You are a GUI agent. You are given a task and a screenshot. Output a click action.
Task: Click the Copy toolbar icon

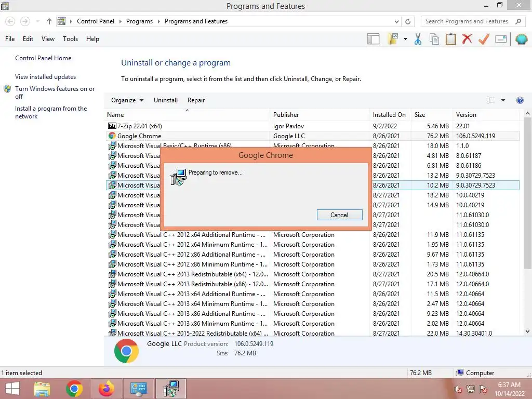[x=434, y=39]
